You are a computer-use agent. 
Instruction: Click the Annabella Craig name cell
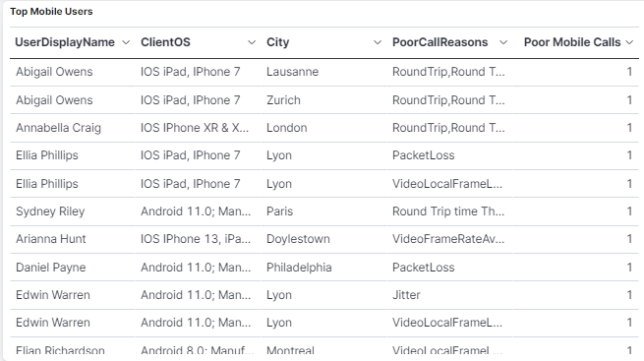click(58, 128)
